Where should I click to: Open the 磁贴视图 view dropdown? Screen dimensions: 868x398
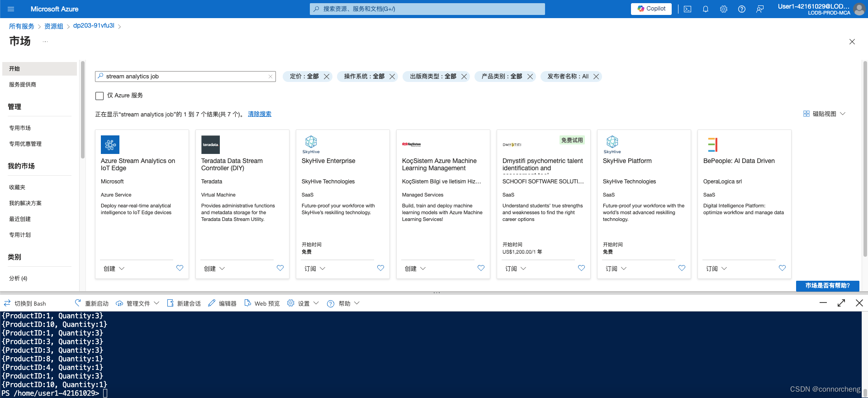coord(824,114)
